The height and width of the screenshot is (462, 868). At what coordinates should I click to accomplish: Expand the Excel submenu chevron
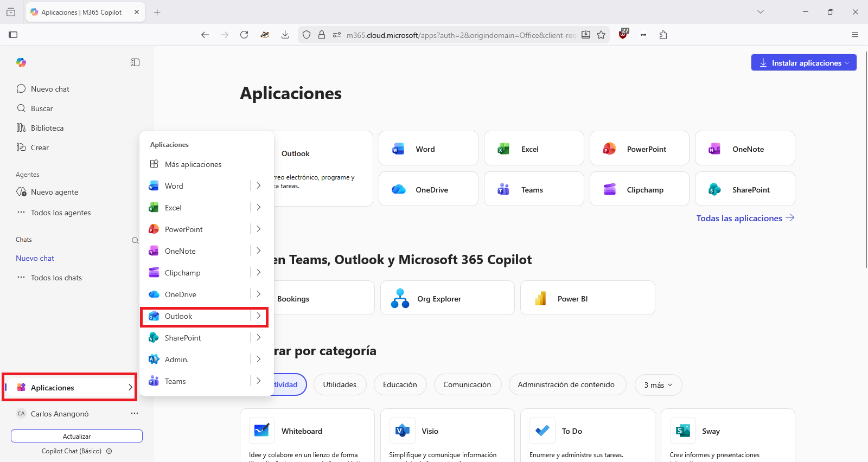259,207
